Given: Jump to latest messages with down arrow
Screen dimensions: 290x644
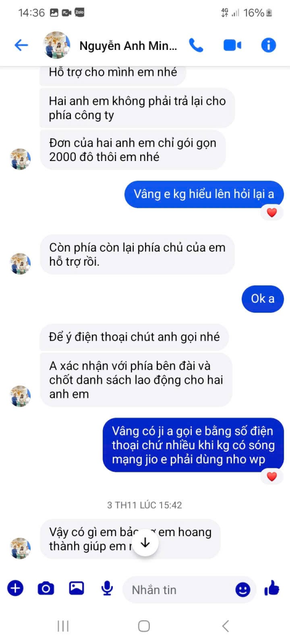Looking at the screenshot, I should (145, 543).
